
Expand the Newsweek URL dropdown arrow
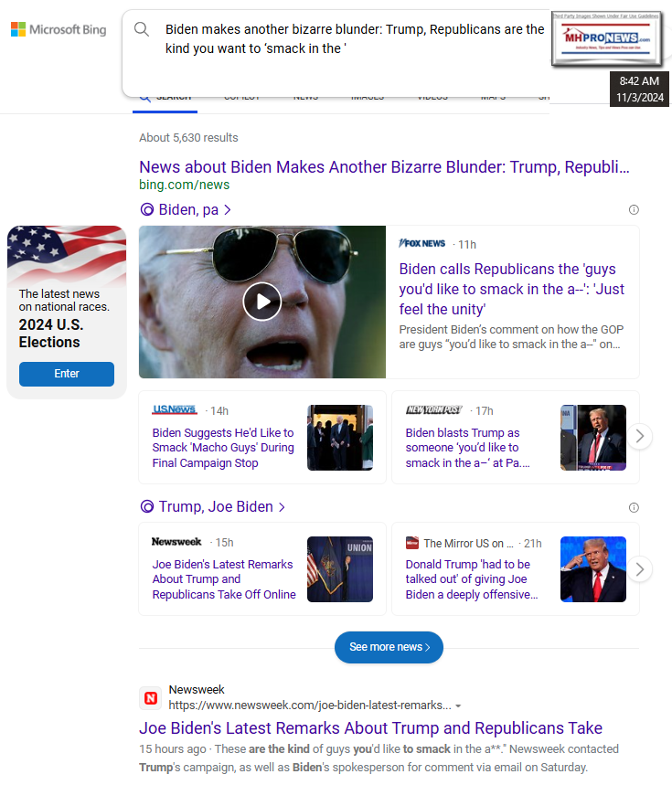point(458,705)
